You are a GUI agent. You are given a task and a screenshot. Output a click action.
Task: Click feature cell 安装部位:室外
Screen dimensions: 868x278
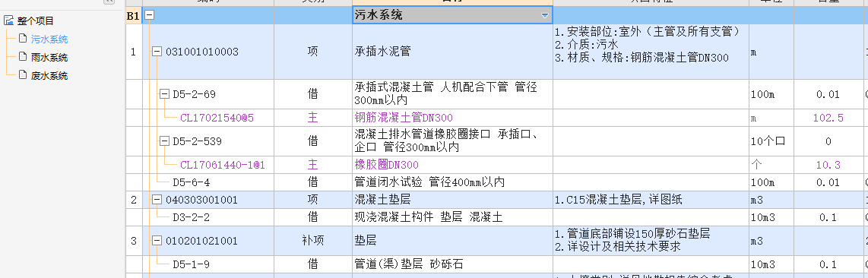coord(651,52)
